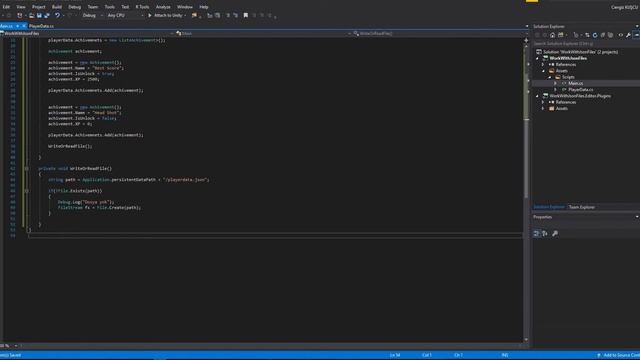Expand the first References node
Image resolution: width=640 pixels, height=360 pixels.
(543, 64)
